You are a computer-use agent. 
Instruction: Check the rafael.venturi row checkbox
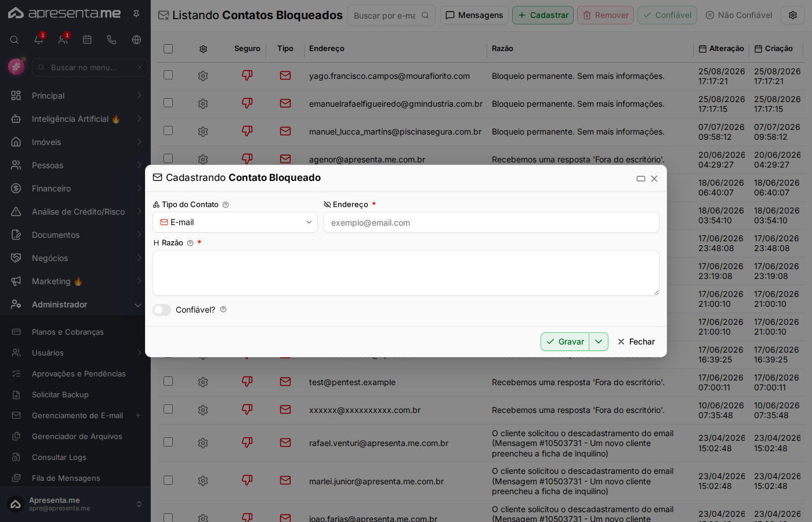coord(168,442)
